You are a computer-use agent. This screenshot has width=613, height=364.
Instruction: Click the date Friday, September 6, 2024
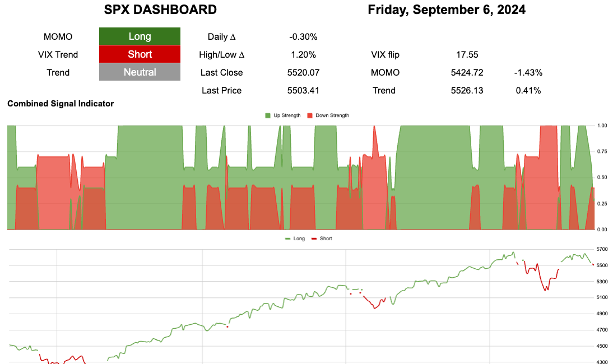pyautogui.click(x=447, y=10)
